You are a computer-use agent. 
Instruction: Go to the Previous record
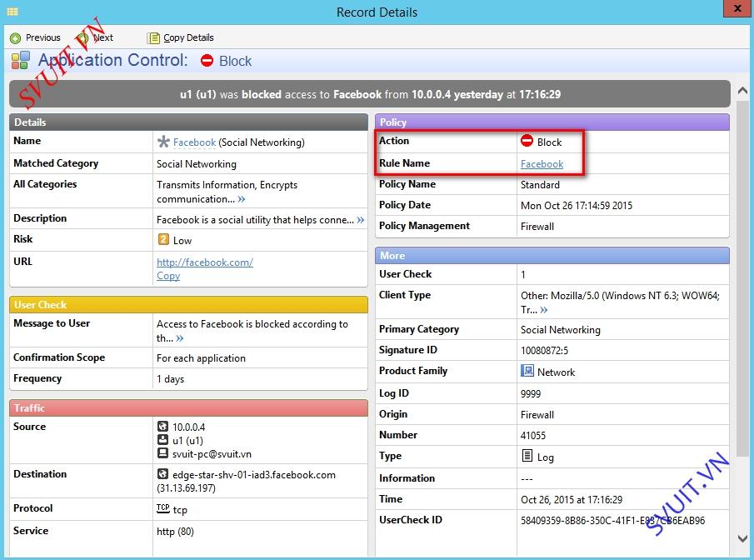(x=35, y=37)
